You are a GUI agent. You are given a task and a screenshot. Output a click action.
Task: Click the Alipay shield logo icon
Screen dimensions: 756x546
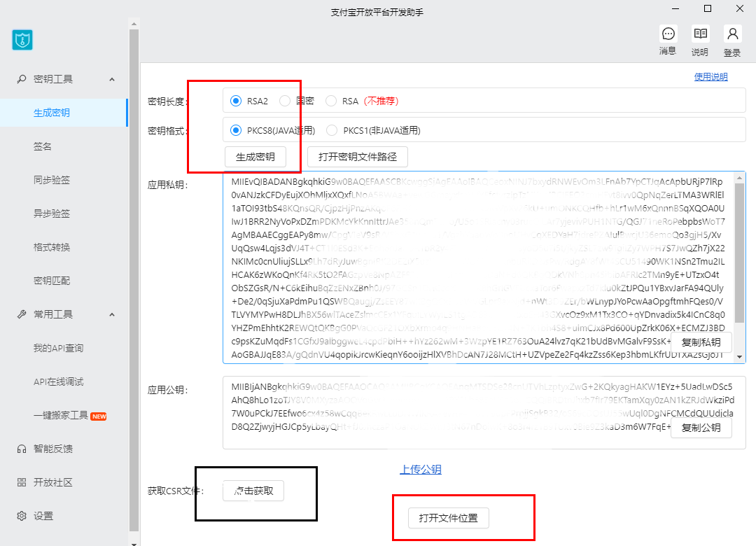click(x=22, y=40)
